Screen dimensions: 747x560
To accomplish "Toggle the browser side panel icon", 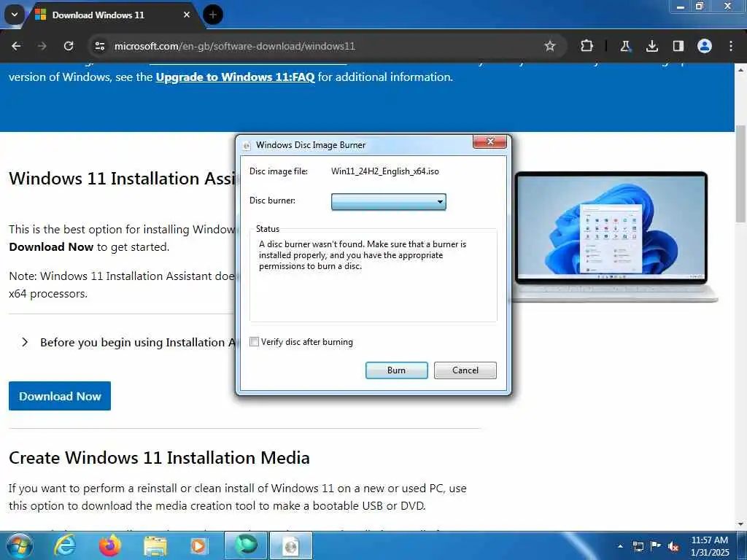I will pyautogui.click(x=678, y=46).
